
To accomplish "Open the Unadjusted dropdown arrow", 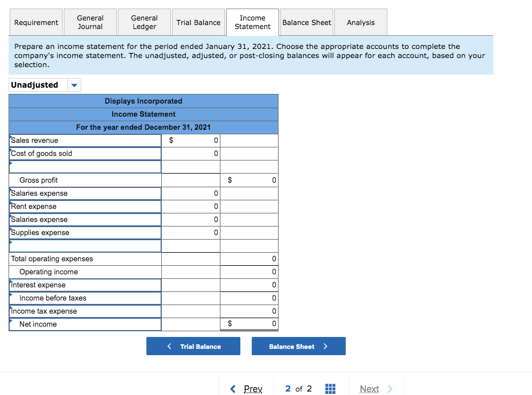I will tap(74, 85).
